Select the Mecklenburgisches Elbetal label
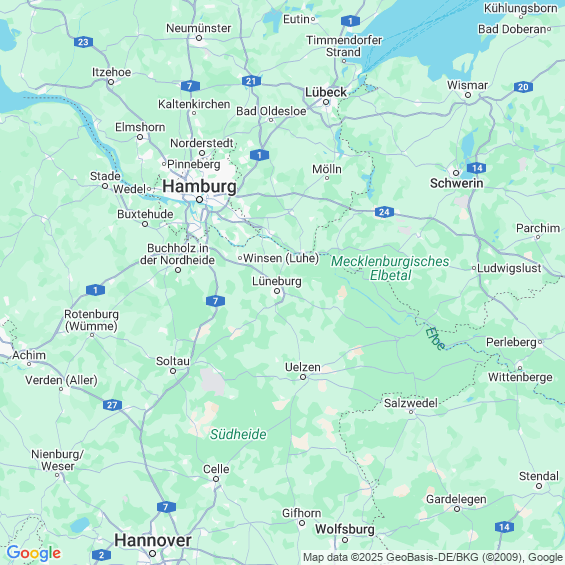 coord(390,268)
